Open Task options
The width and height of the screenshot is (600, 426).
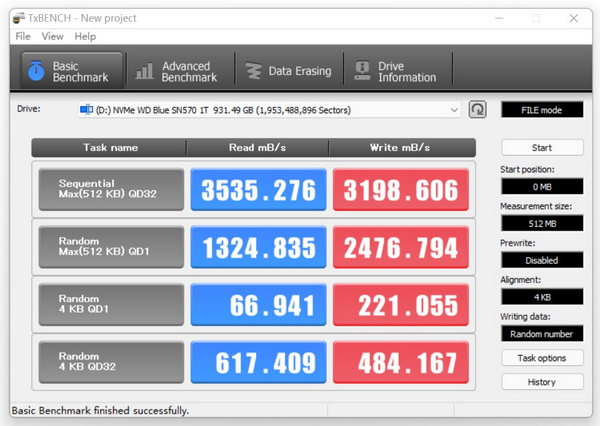542,358
